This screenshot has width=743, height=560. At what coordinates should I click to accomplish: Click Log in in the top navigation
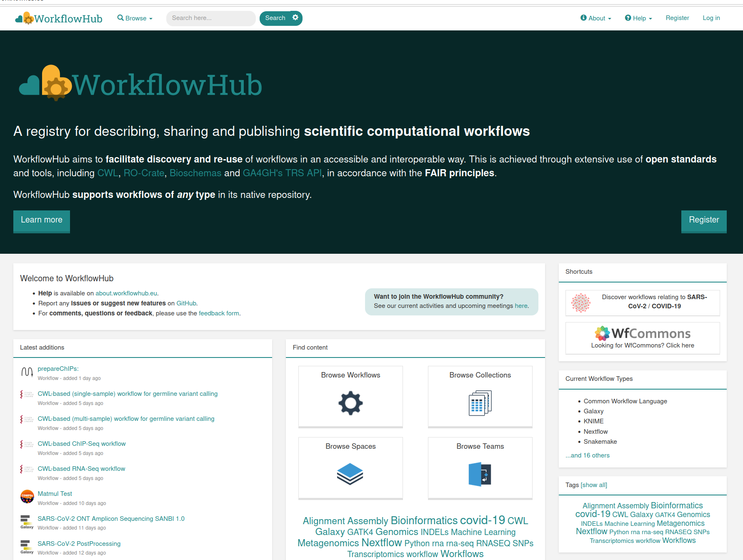(x=711, y=18)
